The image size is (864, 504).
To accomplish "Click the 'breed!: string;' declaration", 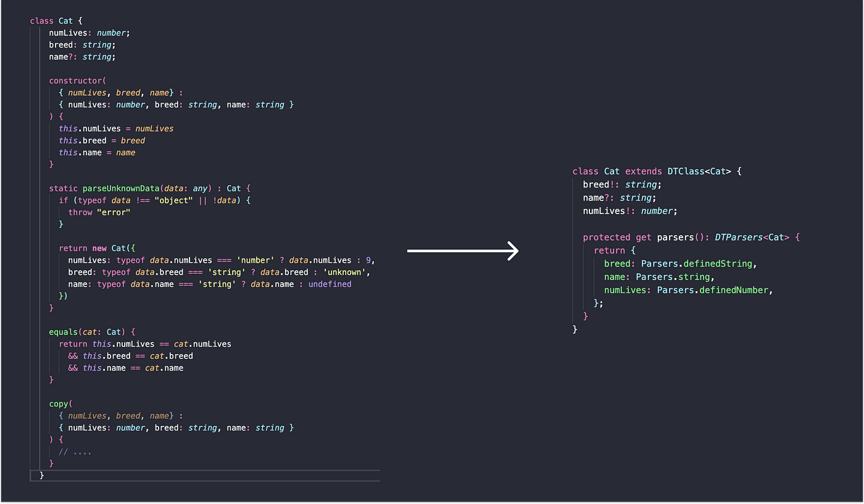I will click(622, 184).
